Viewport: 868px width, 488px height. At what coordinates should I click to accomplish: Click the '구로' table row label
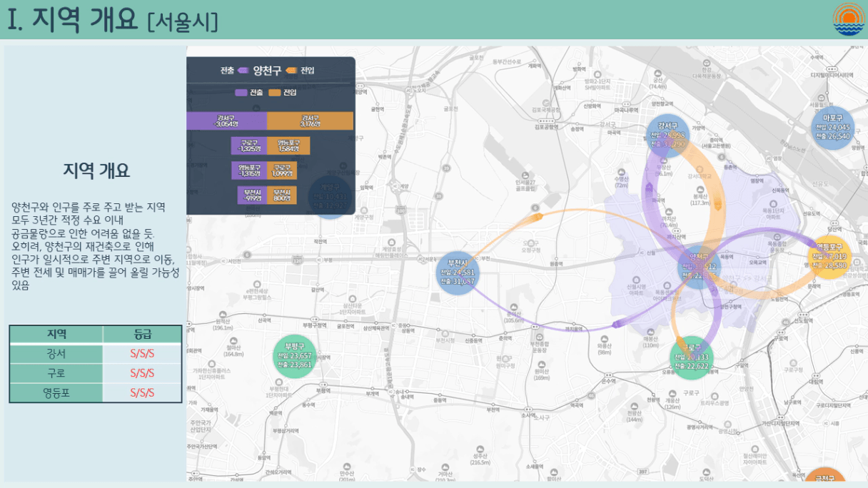pos(56,373)
